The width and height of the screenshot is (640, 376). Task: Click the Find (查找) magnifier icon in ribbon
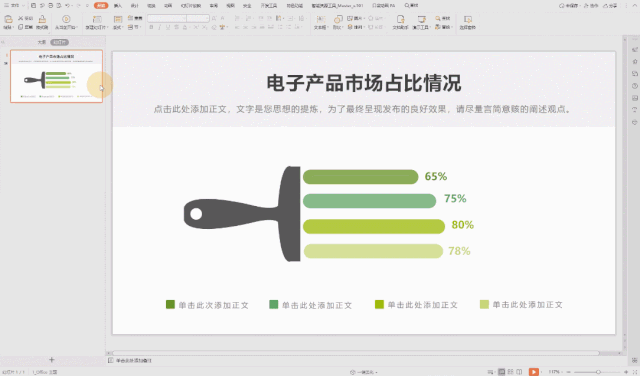tap(438, 18)
